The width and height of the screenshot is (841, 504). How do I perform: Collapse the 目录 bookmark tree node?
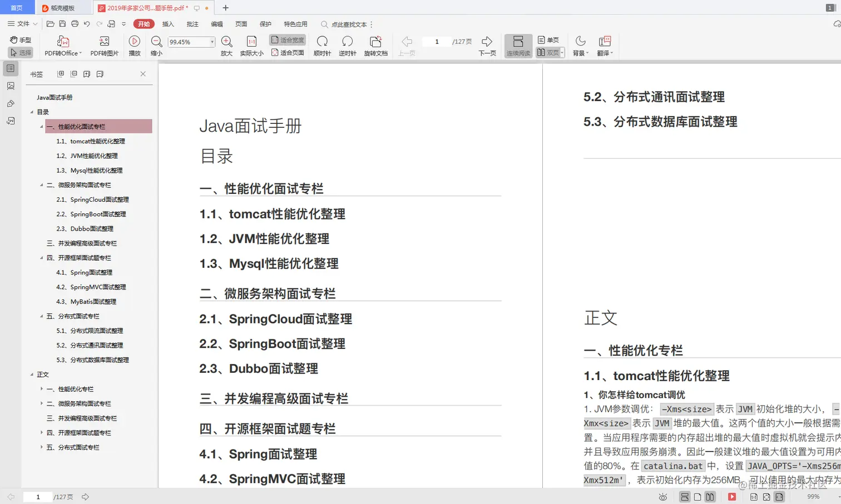click(x=32, y=112)
